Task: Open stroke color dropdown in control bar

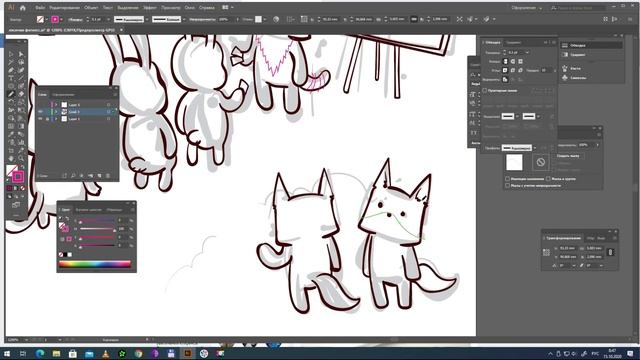Action: 61,19
